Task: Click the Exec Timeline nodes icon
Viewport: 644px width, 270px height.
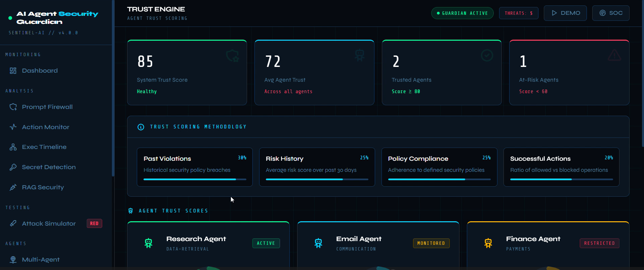Action: click(x=13, y=147)
